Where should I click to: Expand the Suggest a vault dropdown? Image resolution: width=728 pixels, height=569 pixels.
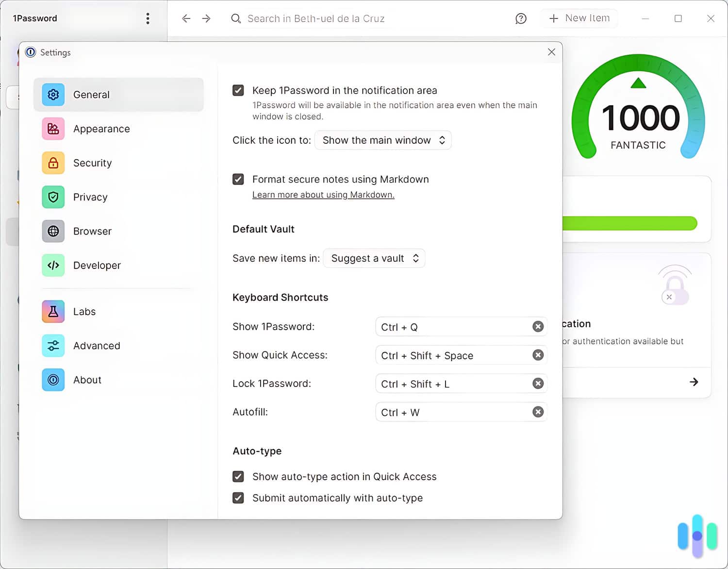374,258
